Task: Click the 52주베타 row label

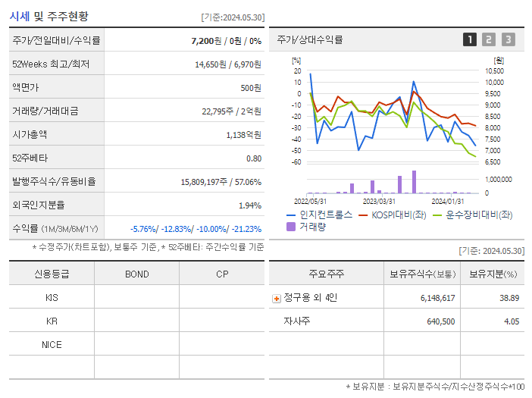Action: (30, 158)
